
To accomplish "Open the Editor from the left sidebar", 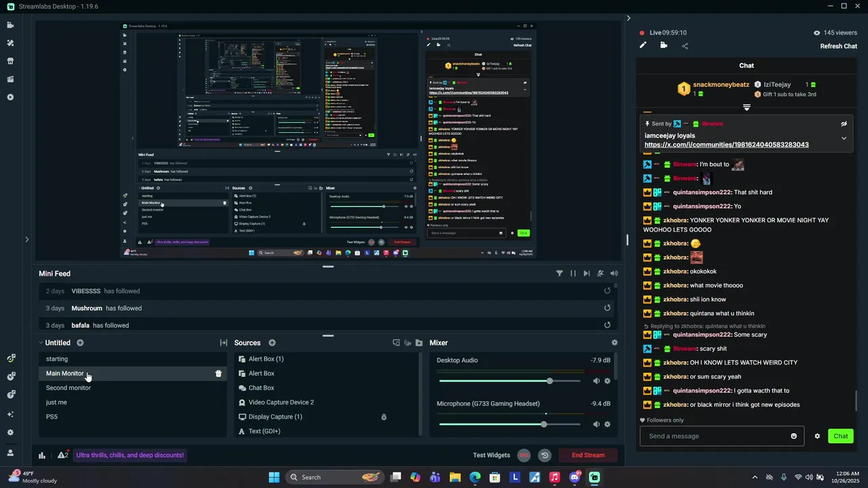I will (x=10, y=25).
